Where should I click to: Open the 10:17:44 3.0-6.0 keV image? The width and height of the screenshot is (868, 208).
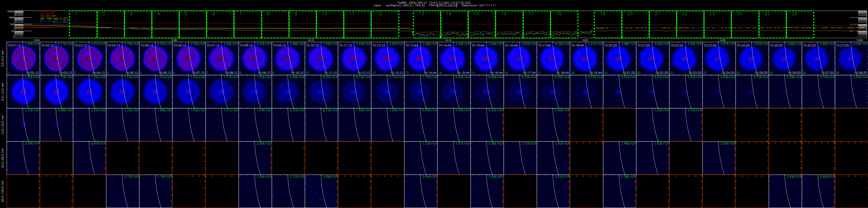point(553,58)
